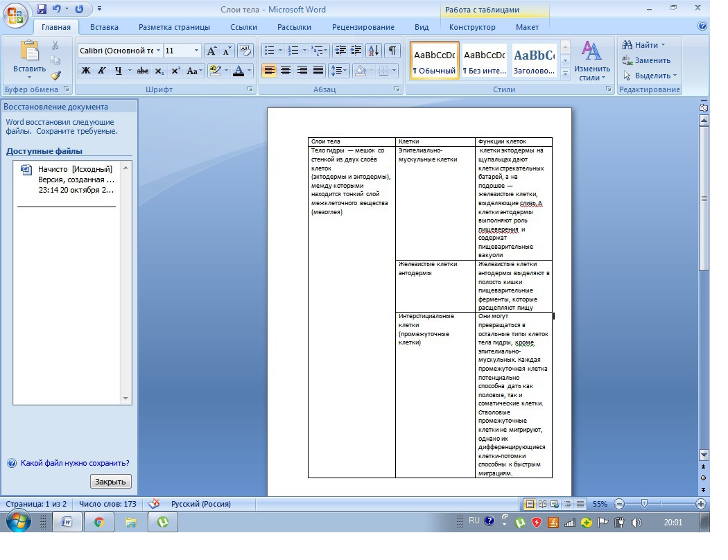Switch to full screen reading view
Screen dimensions: 728x560
[541, 504]
